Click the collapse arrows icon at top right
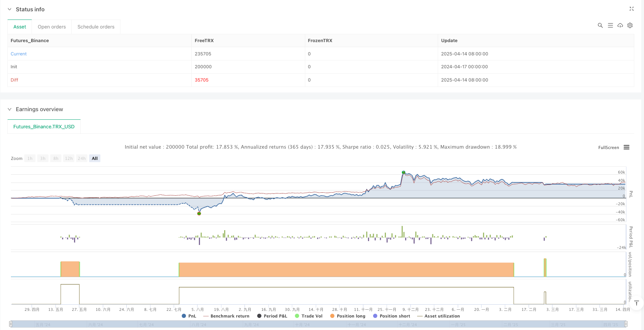 click(631, 9)
